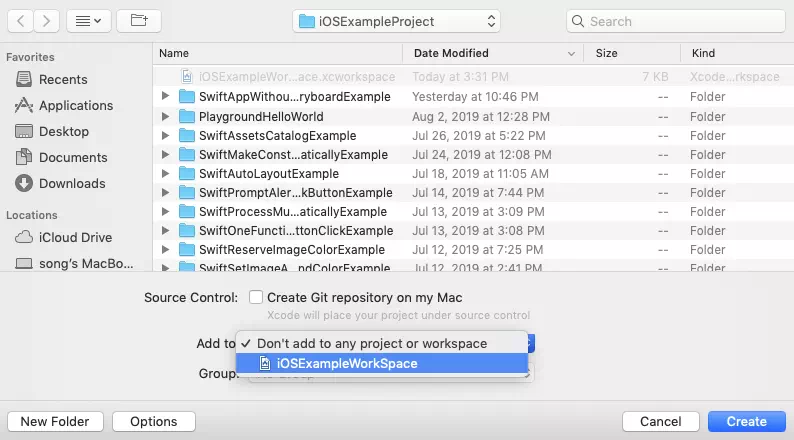Expand SwiftAutoLayoutExample folder triangle
This screenshot has width=794, height=440.
(x=165, y=174)
